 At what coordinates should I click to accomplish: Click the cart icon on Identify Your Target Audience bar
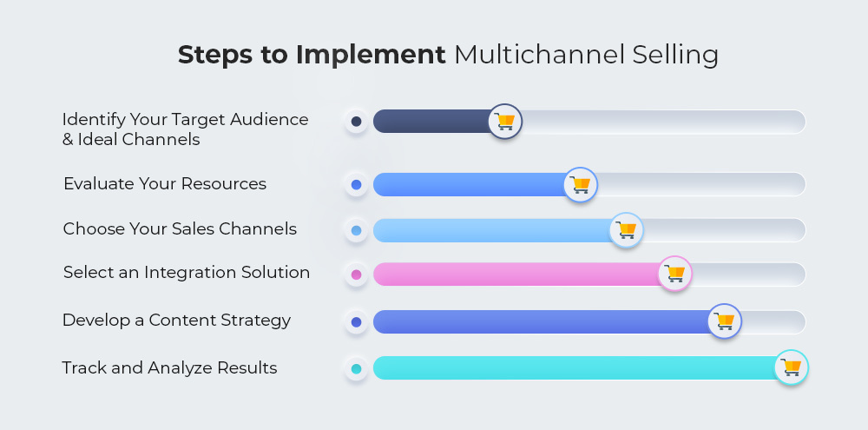coord(505,122)
